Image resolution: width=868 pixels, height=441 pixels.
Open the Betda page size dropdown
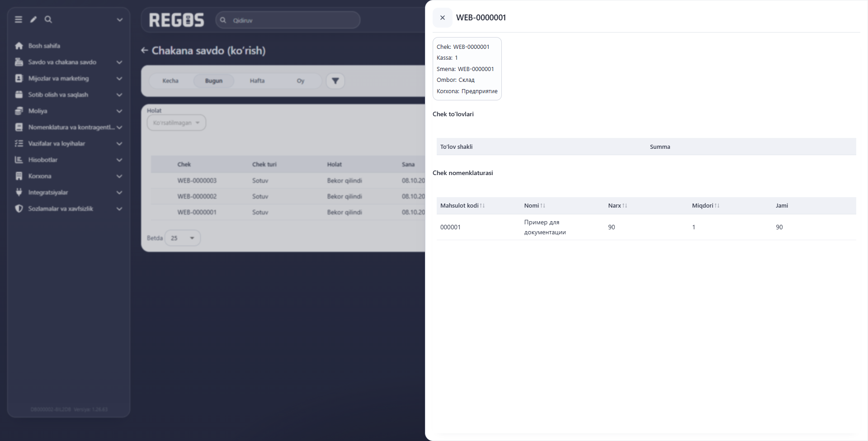coord(183,238)
